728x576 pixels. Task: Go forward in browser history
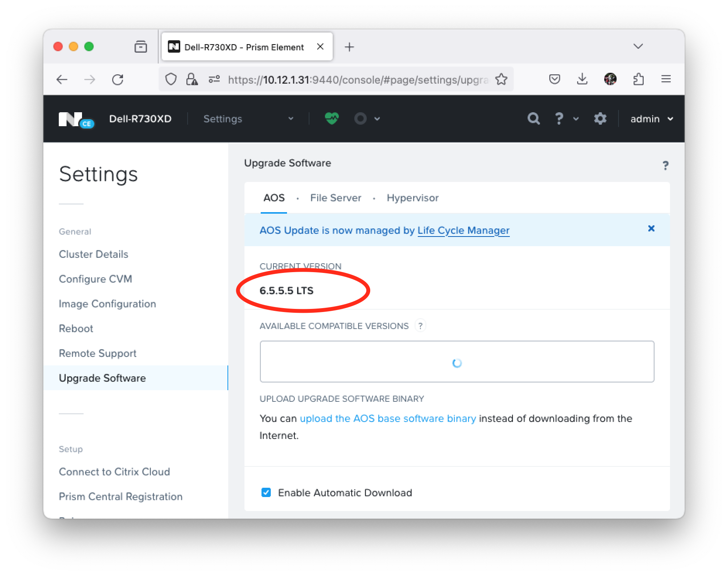(90, 80)
